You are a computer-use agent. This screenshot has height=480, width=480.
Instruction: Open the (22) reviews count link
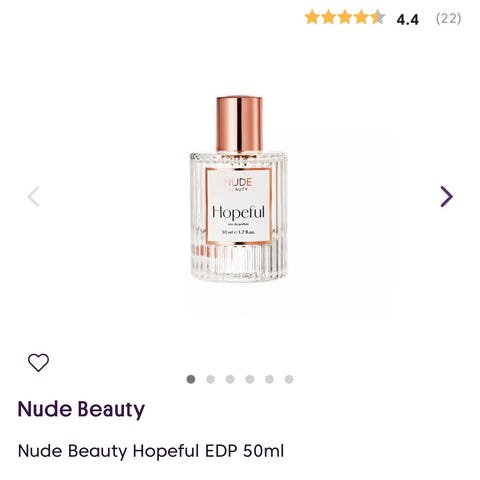(449, 19)
